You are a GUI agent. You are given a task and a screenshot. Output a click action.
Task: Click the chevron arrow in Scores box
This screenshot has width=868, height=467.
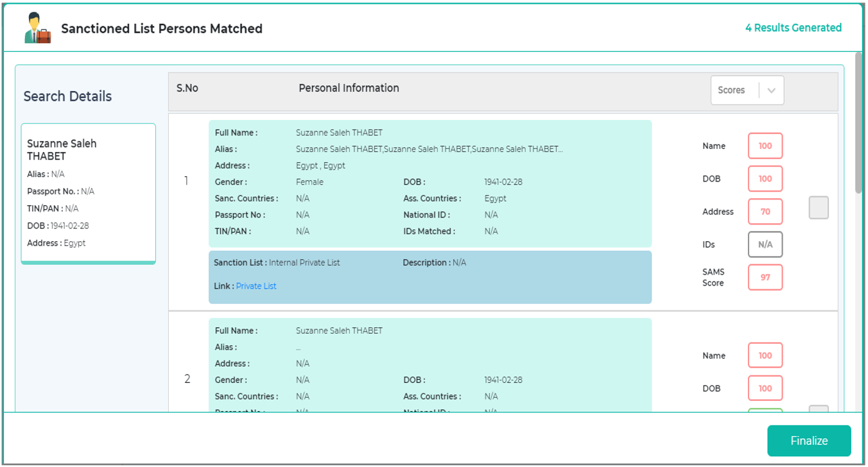pyautogui.click(x=771, y=90)
